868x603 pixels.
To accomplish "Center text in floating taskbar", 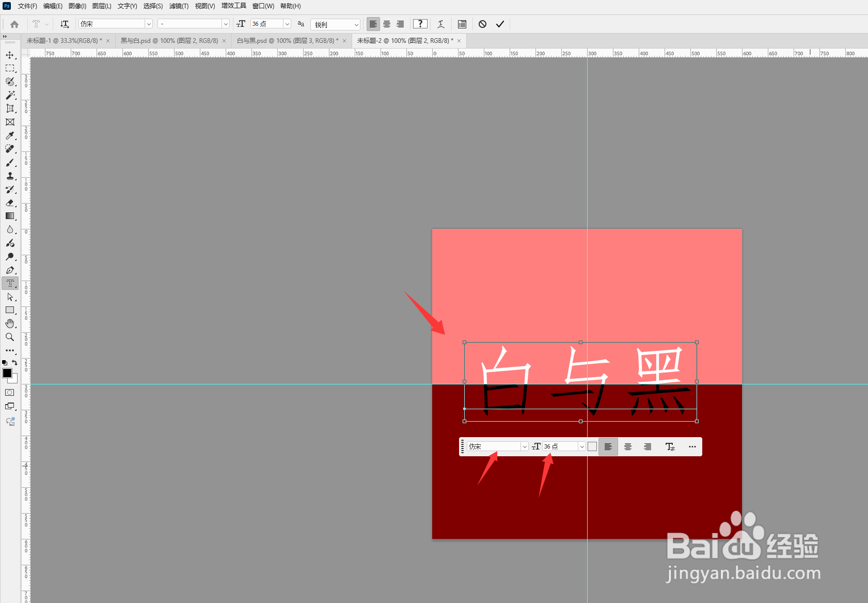I will coord(628,446).
